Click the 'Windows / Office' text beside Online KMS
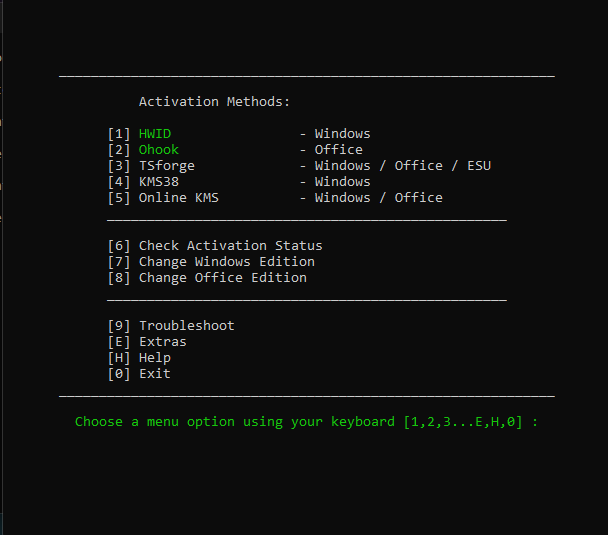 (x=378, y=198)
